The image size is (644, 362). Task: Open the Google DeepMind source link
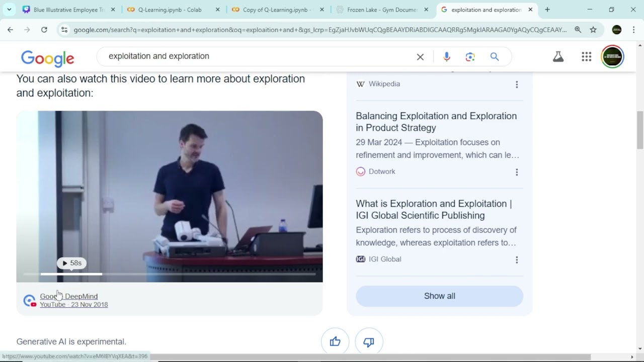click(69, 296)
